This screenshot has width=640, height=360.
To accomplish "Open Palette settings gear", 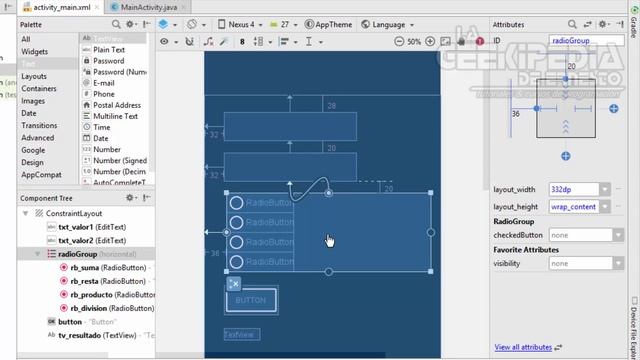I will pyautogui.click(x=130, y=24).
